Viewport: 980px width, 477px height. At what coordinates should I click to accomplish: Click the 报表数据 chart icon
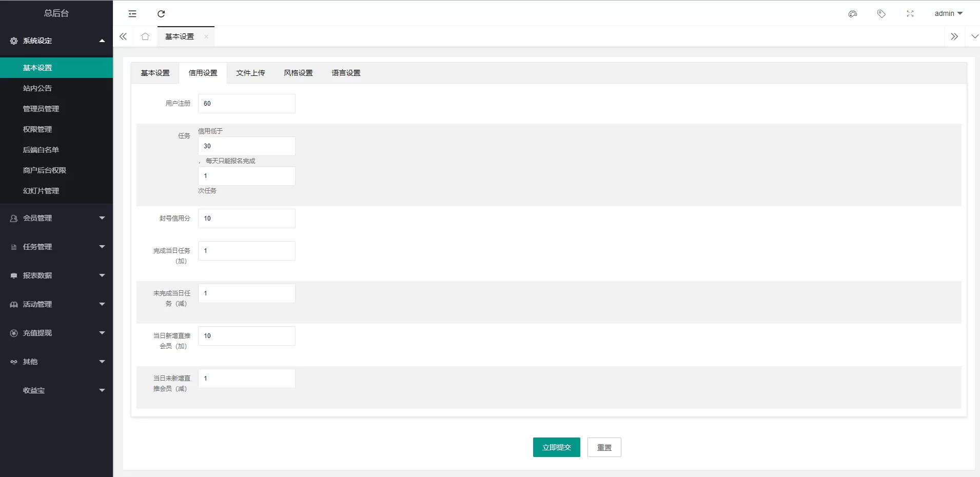point(14,275)
